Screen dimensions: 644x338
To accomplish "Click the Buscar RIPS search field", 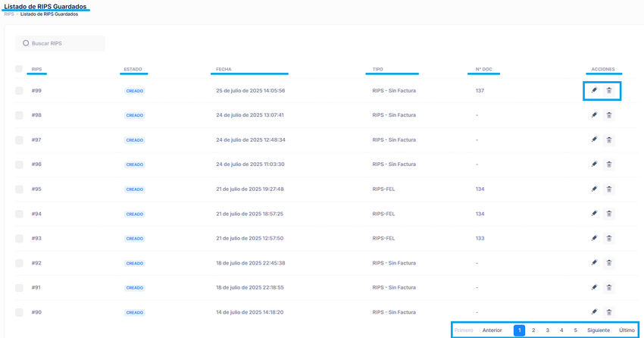I will click(x=64, y=43).
